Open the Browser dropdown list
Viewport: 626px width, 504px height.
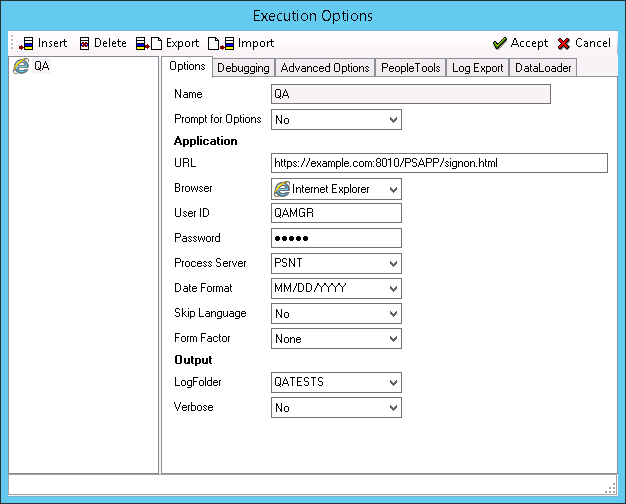pos(393,189)
